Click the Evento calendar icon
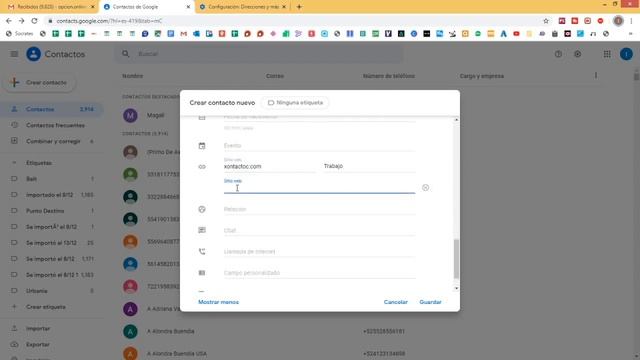 point(202,146)
